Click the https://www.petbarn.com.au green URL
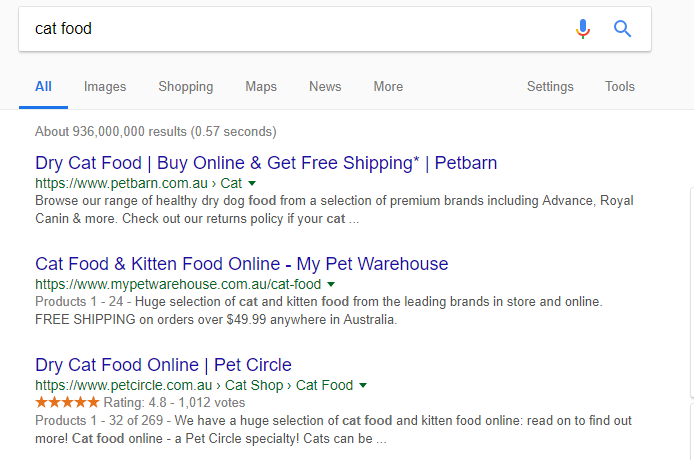The height and width of the screenshot is (460, 694). tap(121, 183)
